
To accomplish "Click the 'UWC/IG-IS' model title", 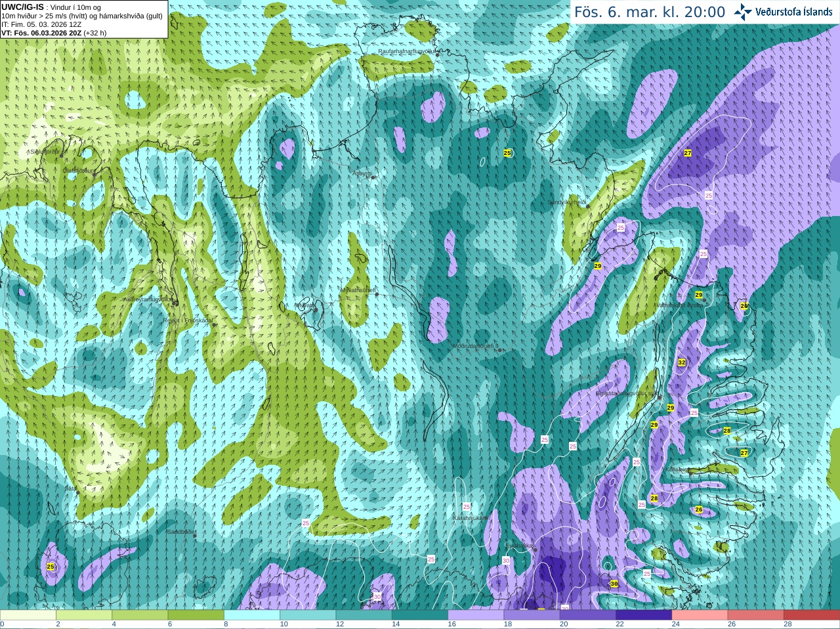I will tap(22, 7).
